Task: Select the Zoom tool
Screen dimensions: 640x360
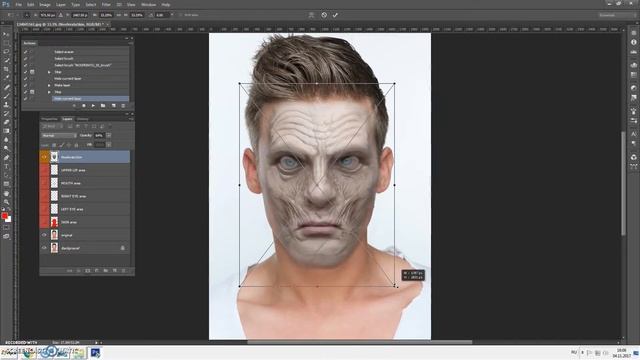Action: [6, 202]
